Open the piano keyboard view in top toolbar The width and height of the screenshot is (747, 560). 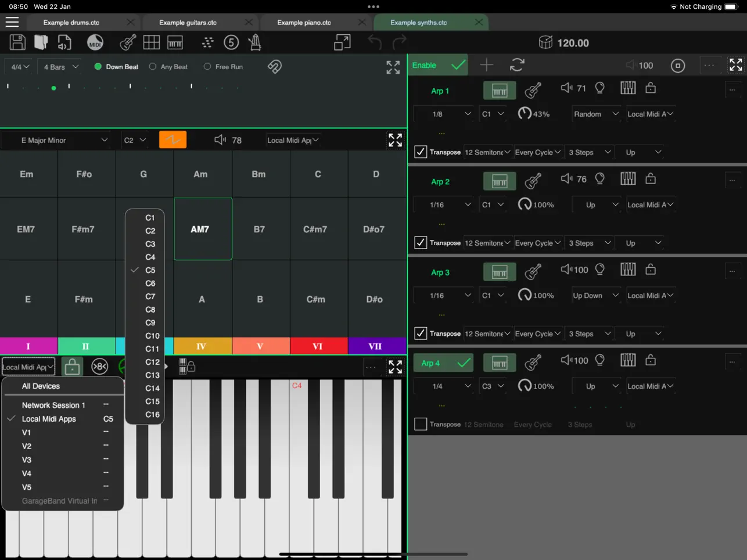coord(175,42)
